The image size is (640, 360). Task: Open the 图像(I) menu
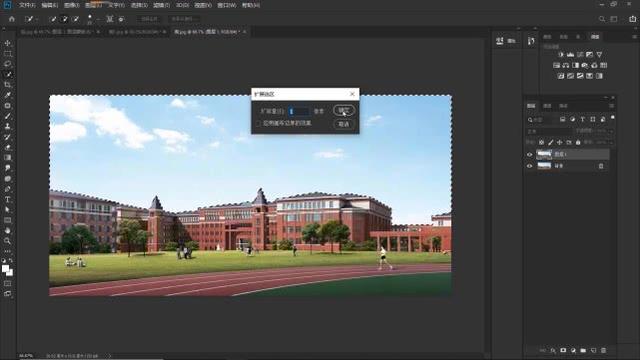point(71,5)
